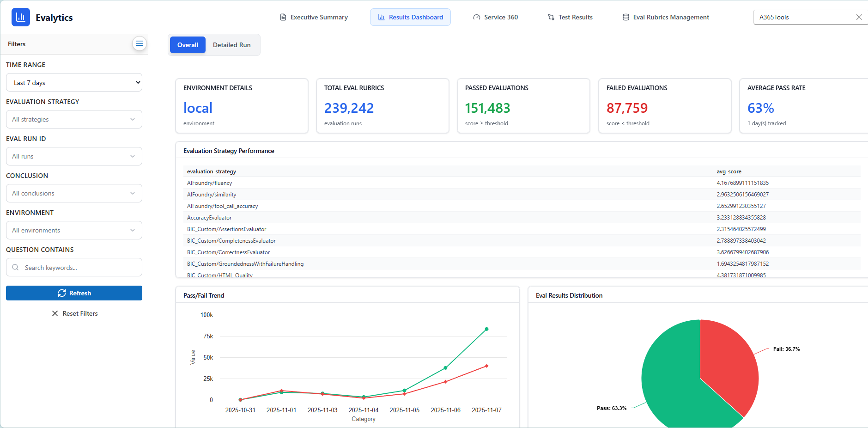Switch to the Service 360 tab
Image resolution: width=868 pixels, height=428 pixels.
(496, 17)
